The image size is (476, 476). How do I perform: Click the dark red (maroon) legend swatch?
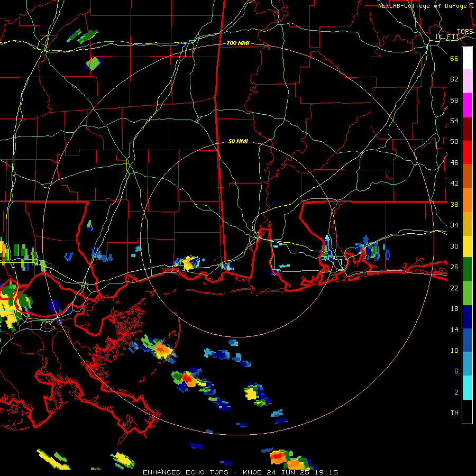tap(467, 129)
